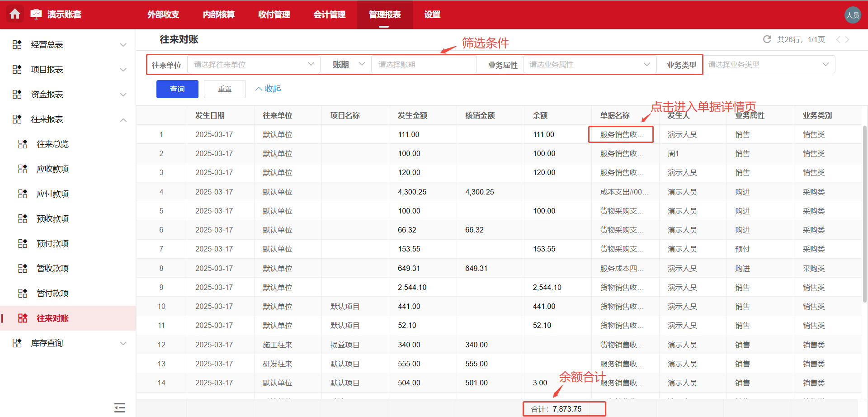Image resolution: width=868 pixels, height=417 pixels.
Task: Collapse the 往来报表 section chevron
Action: (x=123, y=119)
